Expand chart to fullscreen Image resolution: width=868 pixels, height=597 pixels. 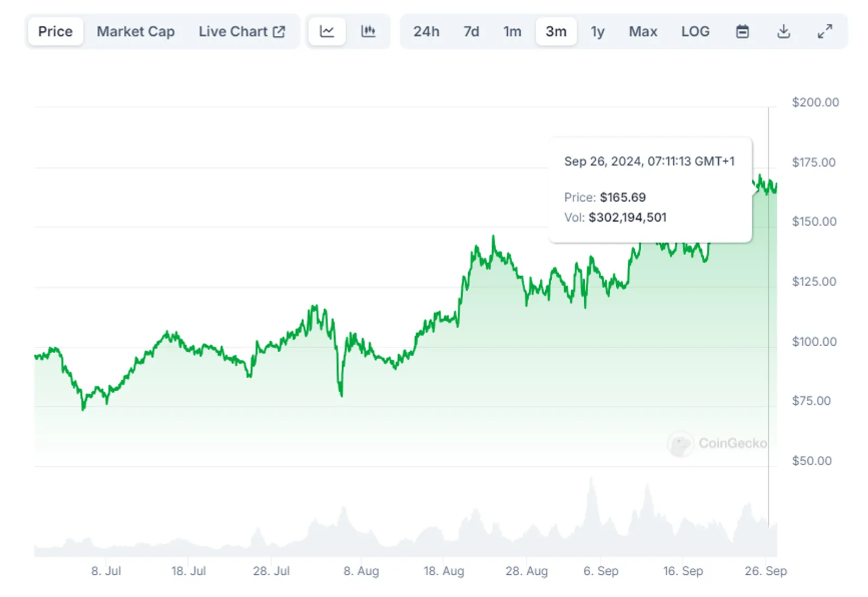[825, 31]
